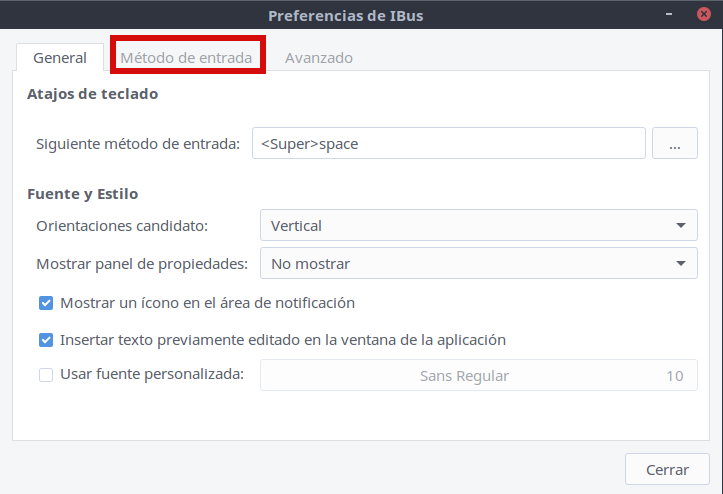The width and height of the screenshot is (723, 494).
Task: Open the Método de entrada tab
Action: pyautogui.click(x=186, y=58)
